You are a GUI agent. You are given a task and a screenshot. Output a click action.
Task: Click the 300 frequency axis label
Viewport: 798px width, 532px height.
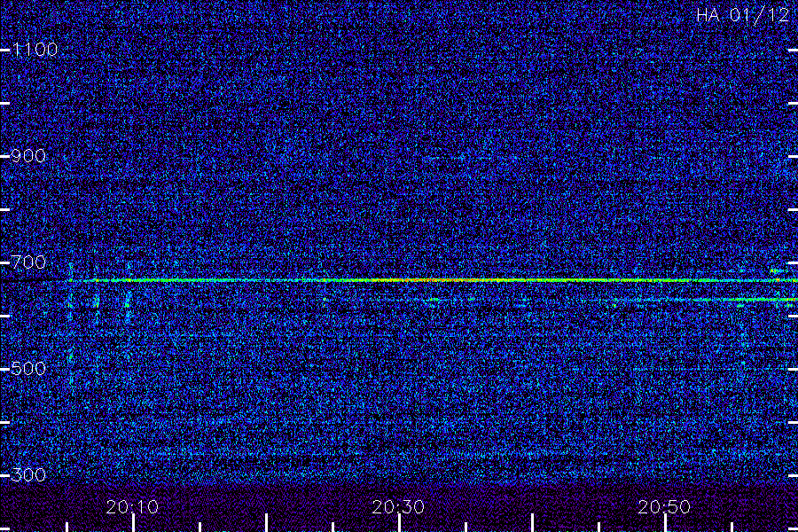click(x=28, y=475)
